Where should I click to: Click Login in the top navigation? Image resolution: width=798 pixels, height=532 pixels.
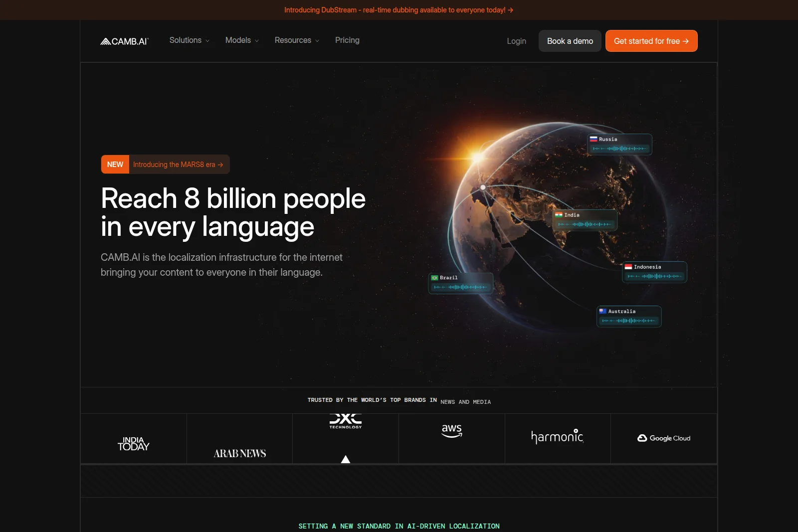(x=516, y=41)
